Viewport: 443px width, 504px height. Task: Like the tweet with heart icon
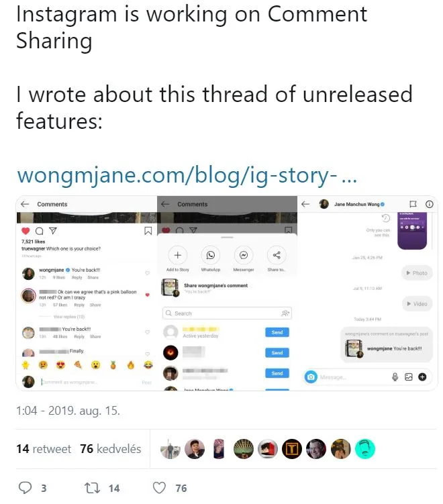159,488
